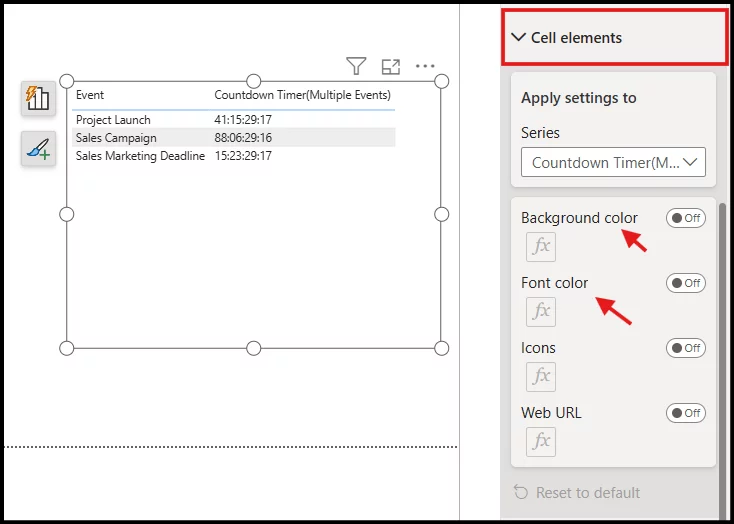The width and height of the screenshot is (734, 524).
Task: Click the 15:23:29:17 timer value
Action: point(243,156)
